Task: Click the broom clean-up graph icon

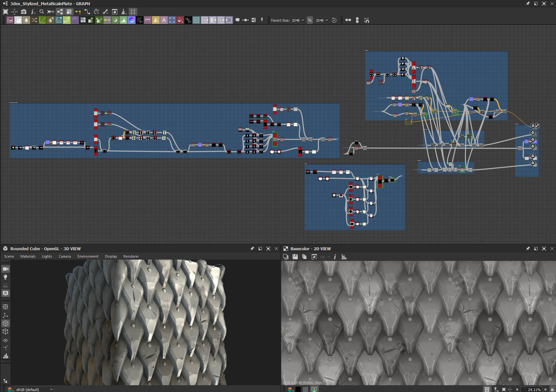Action: [124, 12]
